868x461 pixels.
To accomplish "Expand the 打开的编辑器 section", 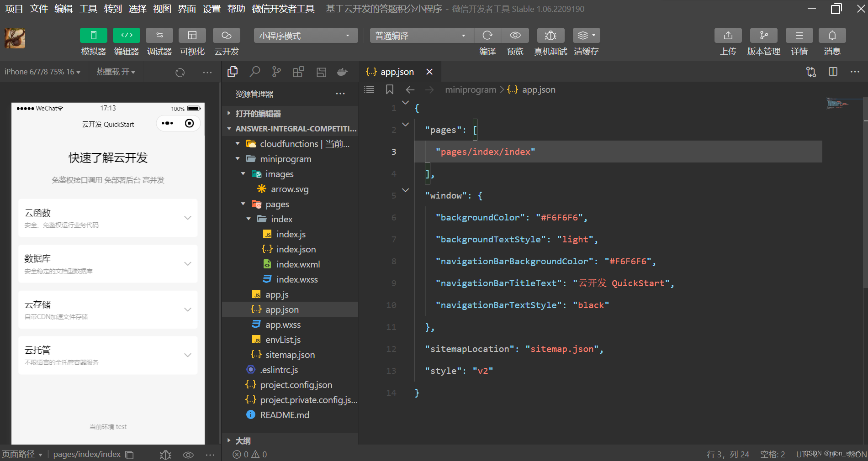I will (x=290, y=114).
